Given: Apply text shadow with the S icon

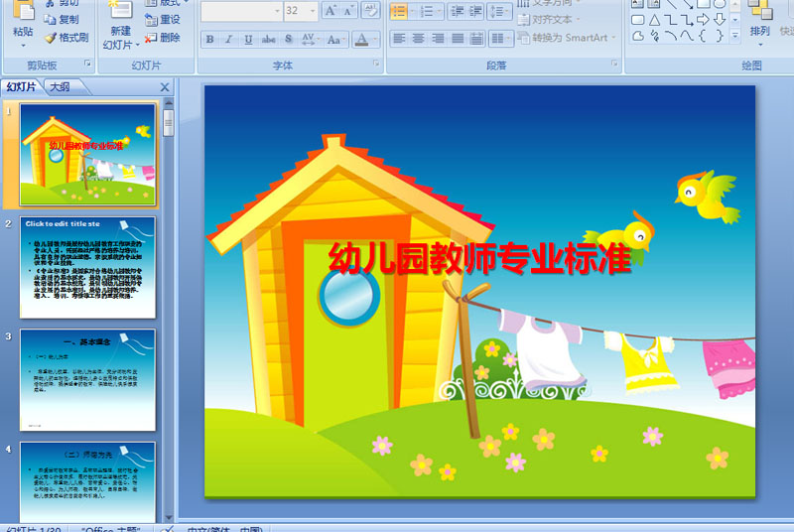Looking at the screenshot, I should click(288, 40).
